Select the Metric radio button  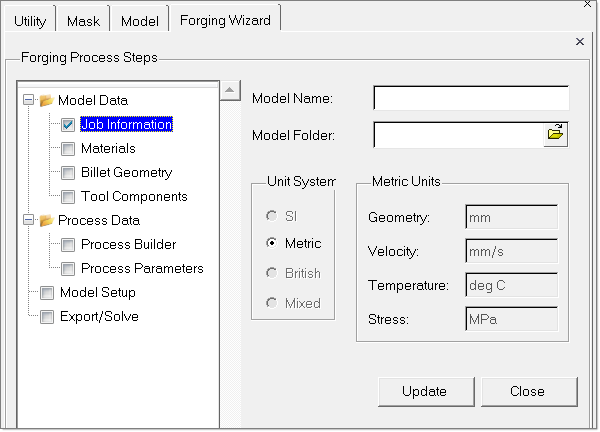[x=270, y=243]
